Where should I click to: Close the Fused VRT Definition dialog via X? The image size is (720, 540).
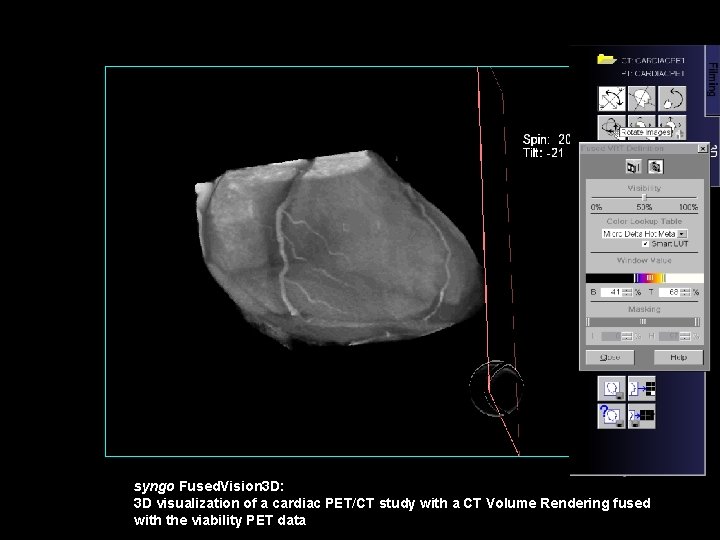(703, 148)
